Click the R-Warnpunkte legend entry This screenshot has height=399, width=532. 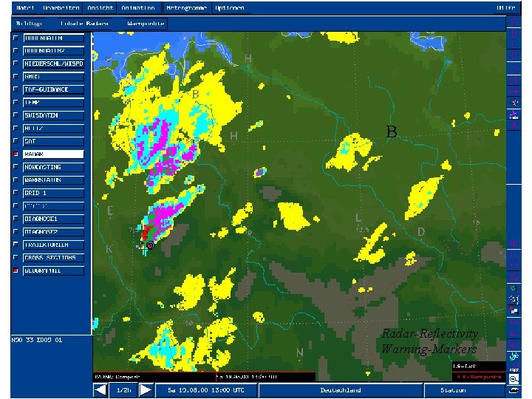point(478,377)
